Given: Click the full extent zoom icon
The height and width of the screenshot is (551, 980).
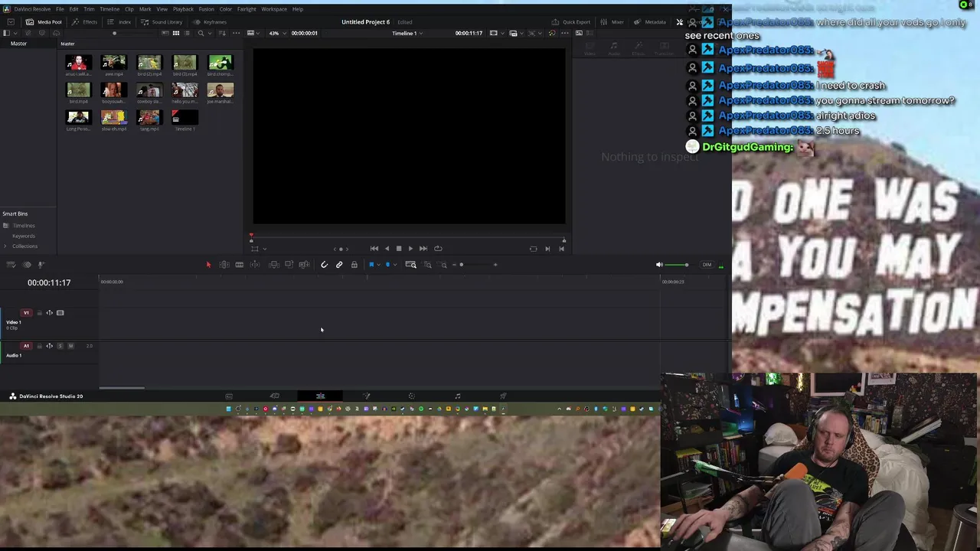Looking at the screenshot, I should click(x=410, y=265).
